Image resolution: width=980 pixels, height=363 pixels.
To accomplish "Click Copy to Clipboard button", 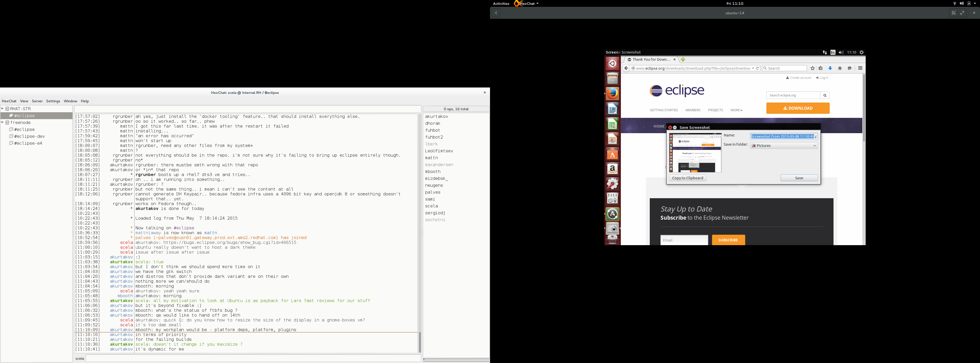I will pos(688,178).
